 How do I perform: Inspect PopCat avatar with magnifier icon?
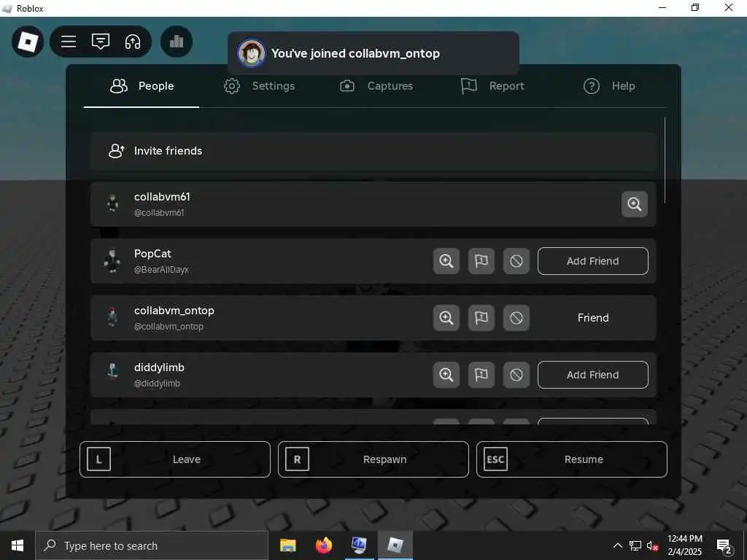point(446,261)
